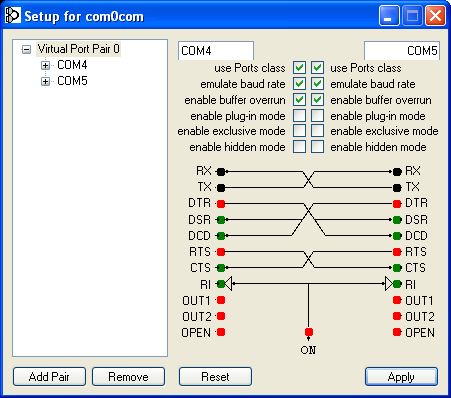The height and width of the screenshot is (398, 451).
Task: Enable hidden mode for COM4
Action: 299,147
